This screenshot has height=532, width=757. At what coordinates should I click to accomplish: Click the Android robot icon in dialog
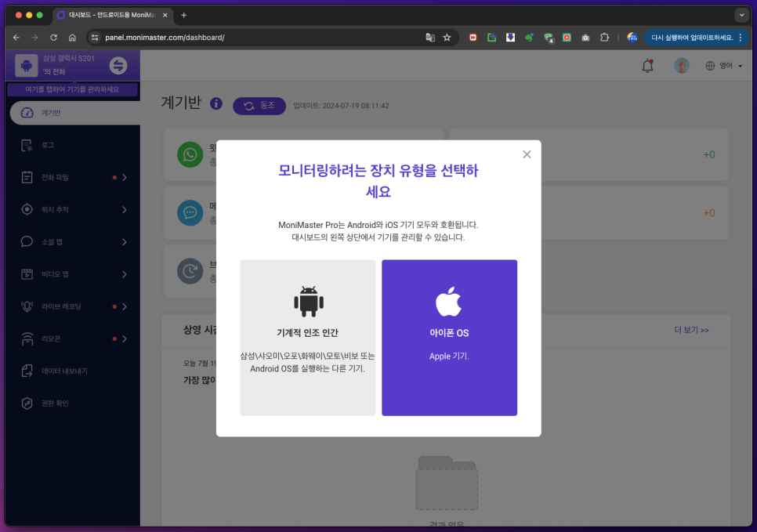[x=309, y=301]
